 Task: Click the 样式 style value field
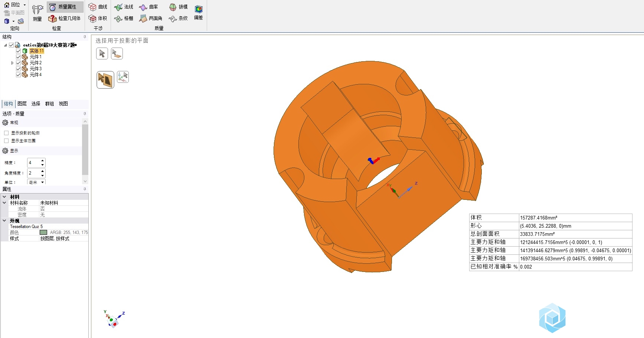(64, 238)
